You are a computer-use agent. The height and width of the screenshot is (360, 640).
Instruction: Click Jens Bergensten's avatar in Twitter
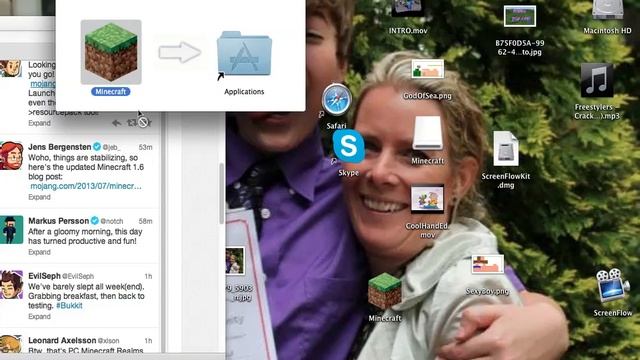point(11,156)
